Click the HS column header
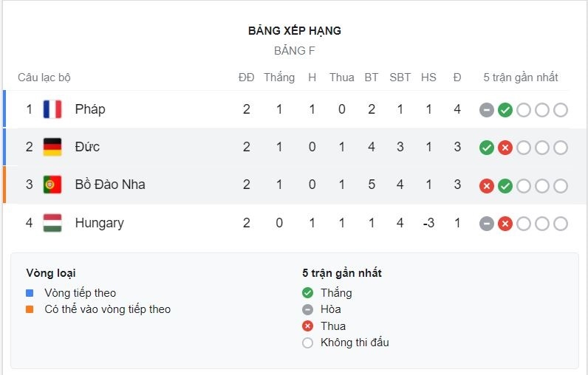Screen dimensions: 588x375 coord(428,78)
